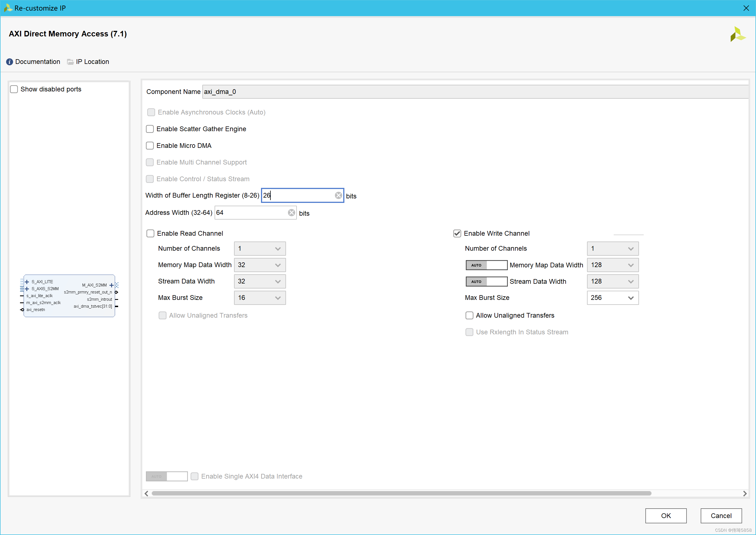Toggle AUTO switch for write Memory Map Data Width
This screenshot has height=535, width=756.
click(x=486, y=265)
